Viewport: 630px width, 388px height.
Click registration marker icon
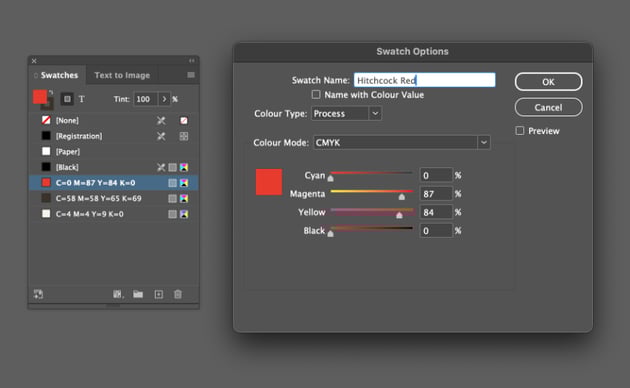coord(184,136)
